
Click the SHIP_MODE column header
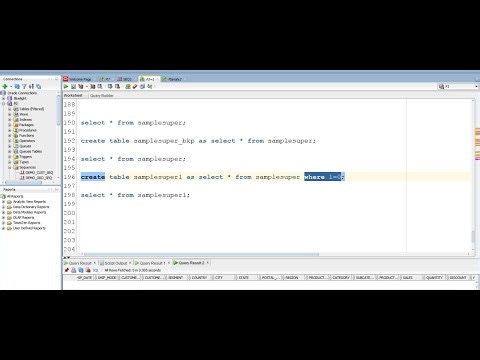point(107,278)
